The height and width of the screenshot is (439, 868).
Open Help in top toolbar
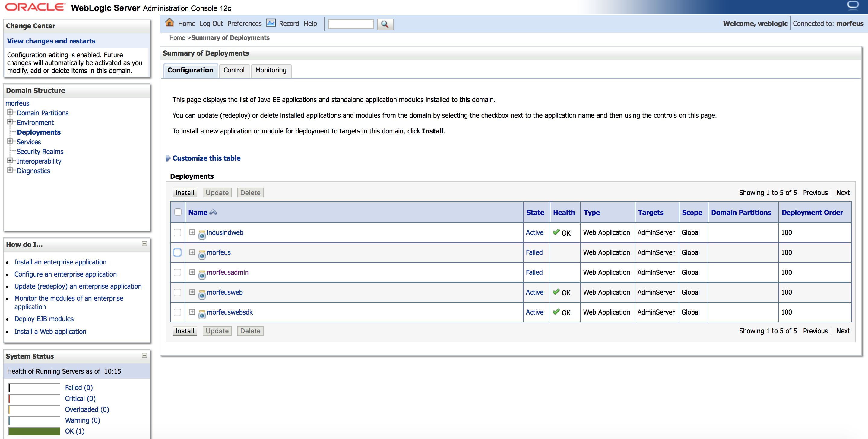[310, 24]
